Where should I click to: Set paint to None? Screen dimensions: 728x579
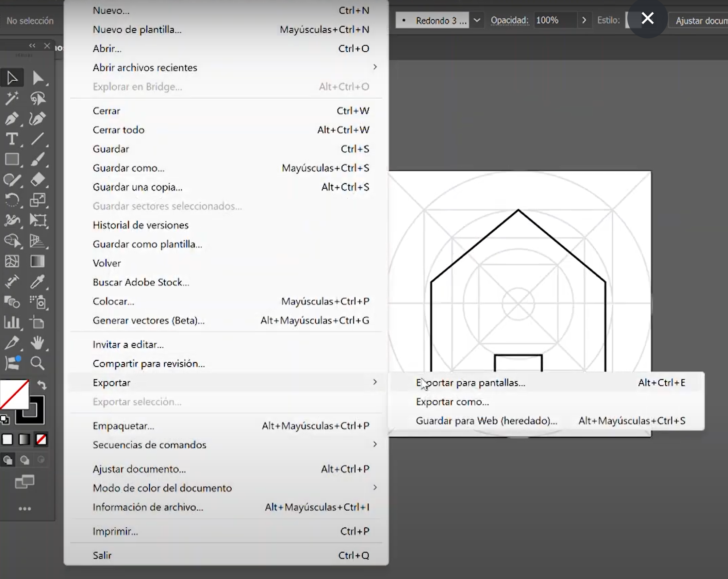click(41, 440)
